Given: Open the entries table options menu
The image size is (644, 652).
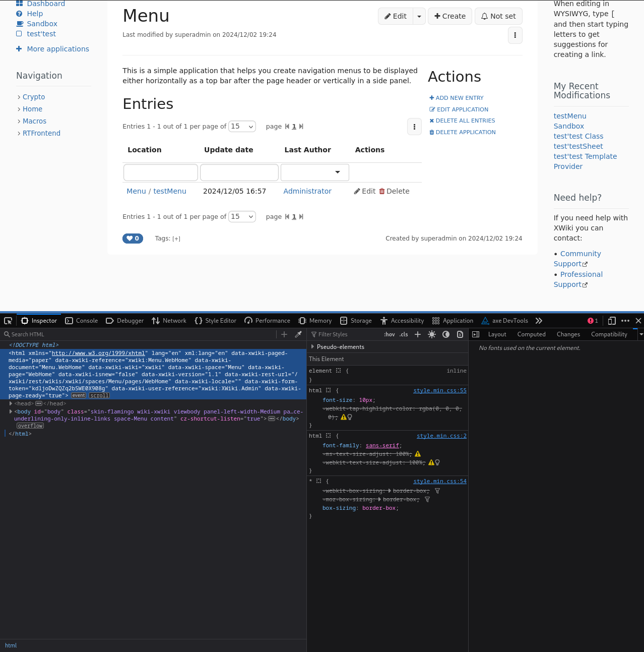Looking at the screenshot, I should click(x=414, y=127).
